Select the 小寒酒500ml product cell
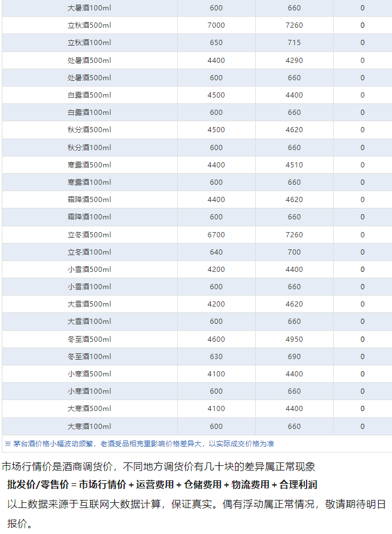Viewport: 392px width, 534px height. click(89, 374)
